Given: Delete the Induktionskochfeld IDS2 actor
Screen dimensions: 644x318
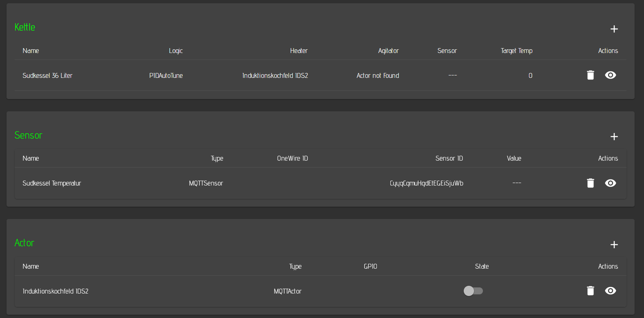Looking at the screenshot, I should coord(590,291).
